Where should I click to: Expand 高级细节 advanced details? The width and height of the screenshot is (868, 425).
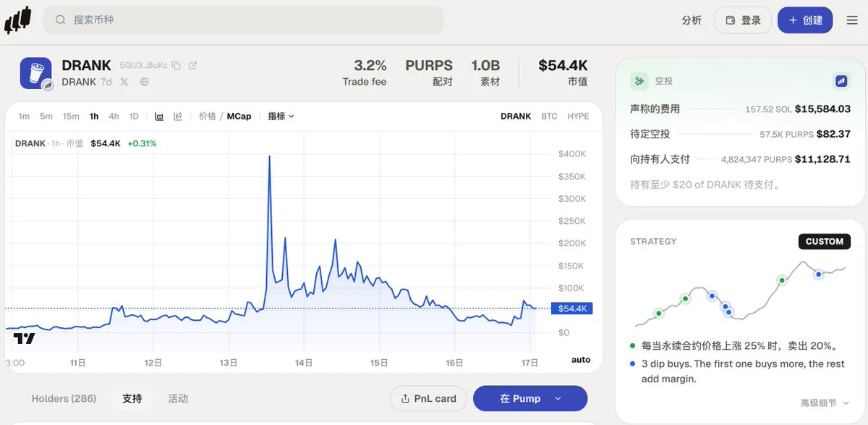[825, 403]
